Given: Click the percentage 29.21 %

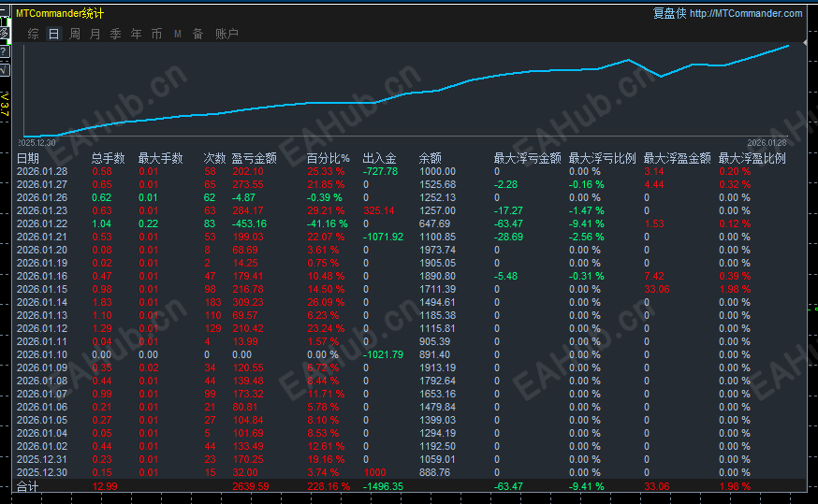Looking at the screenshot, I should pyautogui.click(x=326, y=210).
